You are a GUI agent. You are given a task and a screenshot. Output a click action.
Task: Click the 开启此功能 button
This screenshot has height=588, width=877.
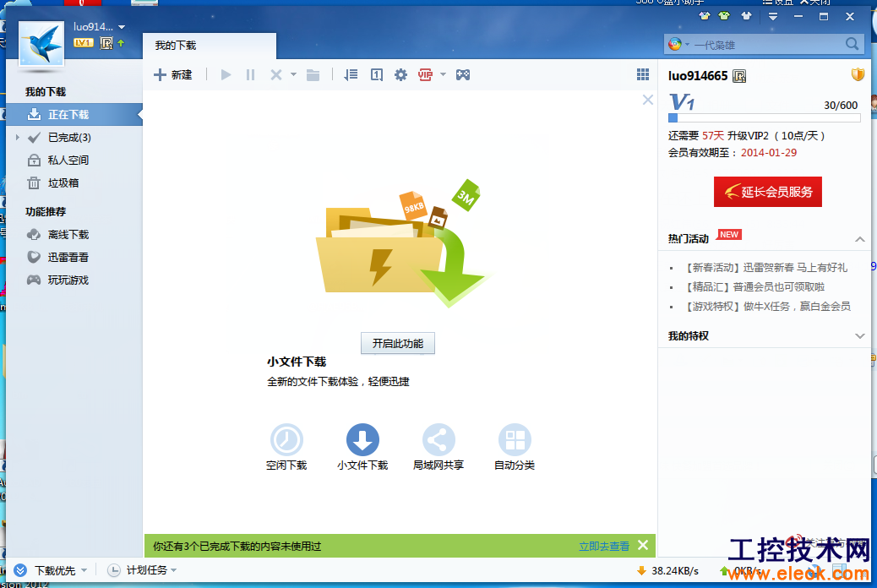click(398, 344)
